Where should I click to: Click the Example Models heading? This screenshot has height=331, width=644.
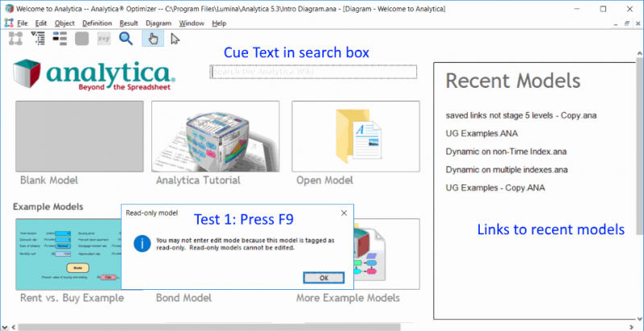pyautogui.click(x=48, y=206)
